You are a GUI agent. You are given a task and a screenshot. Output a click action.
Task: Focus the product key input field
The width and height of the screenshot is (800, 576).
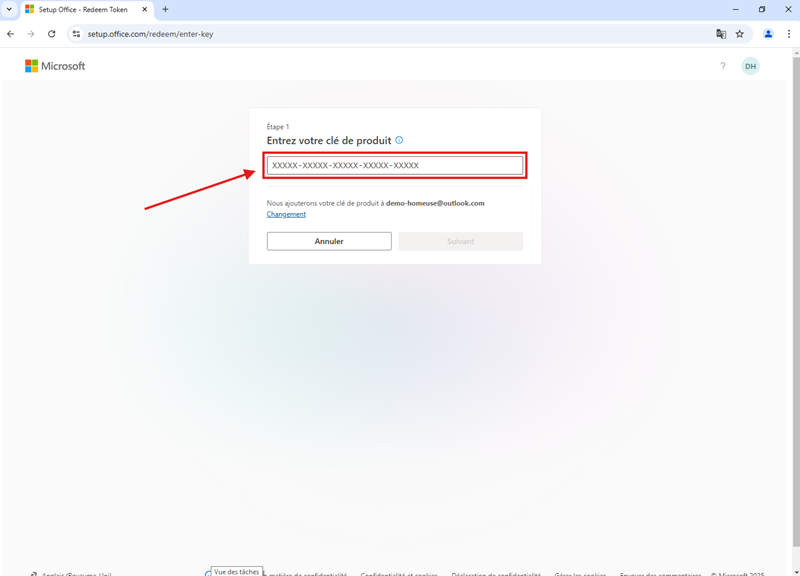(394, 166)
